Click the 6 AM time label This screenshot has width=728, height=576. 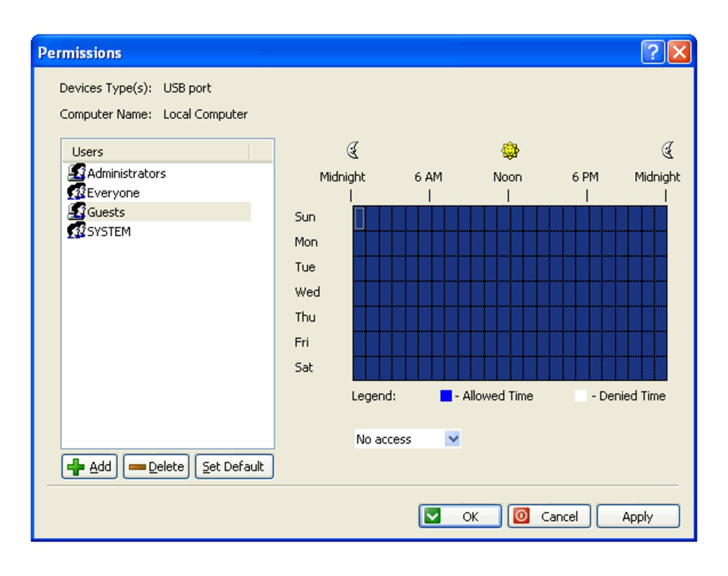click(x=428, y=177)
